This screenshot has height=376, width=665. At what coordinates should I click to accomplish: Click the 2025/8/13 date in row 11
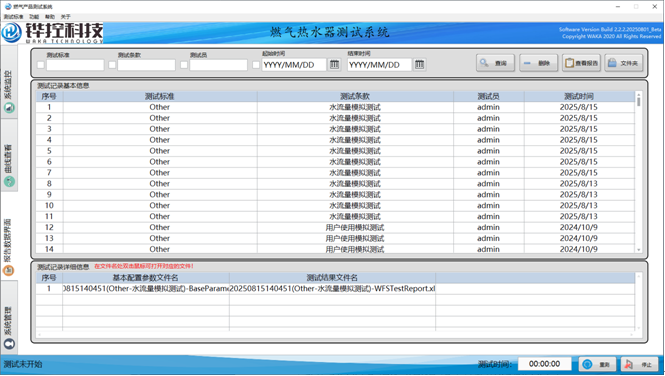coord(579,217)
